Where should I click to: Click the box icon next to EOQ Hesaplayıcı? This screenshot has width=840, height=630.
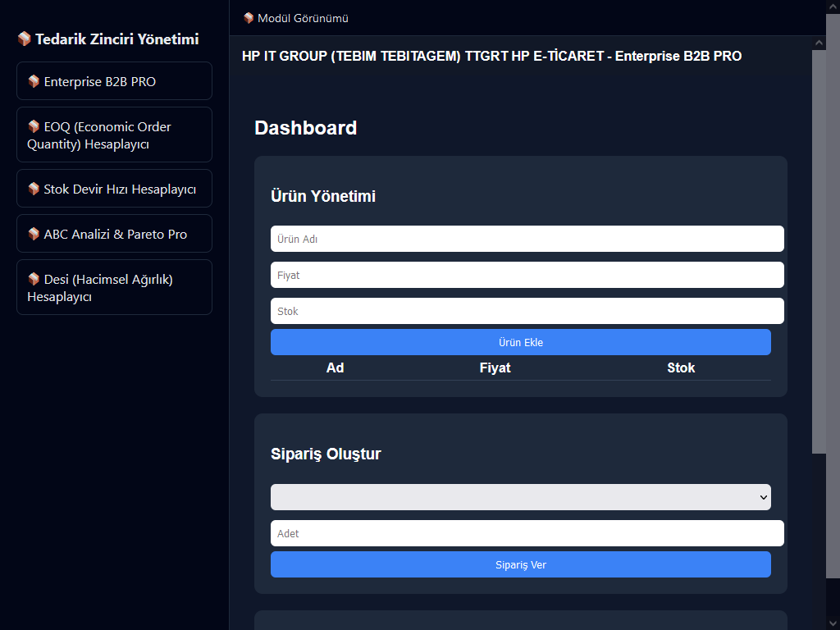[34, 126]
